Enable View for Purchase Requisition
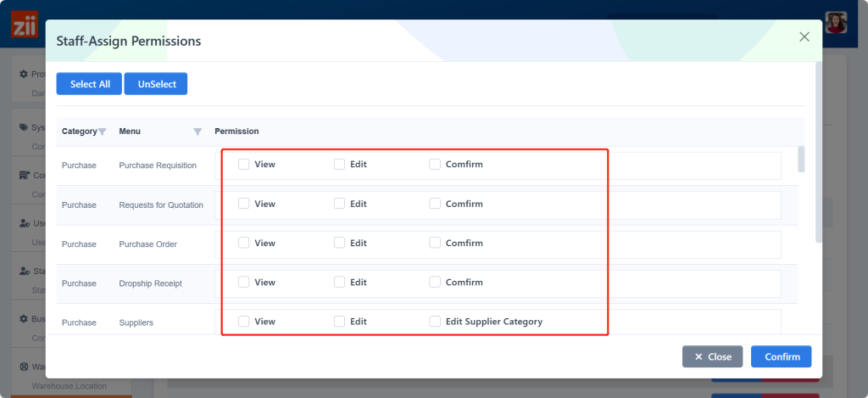The height and width of the screenshot is (398, 868). (244, 165)
